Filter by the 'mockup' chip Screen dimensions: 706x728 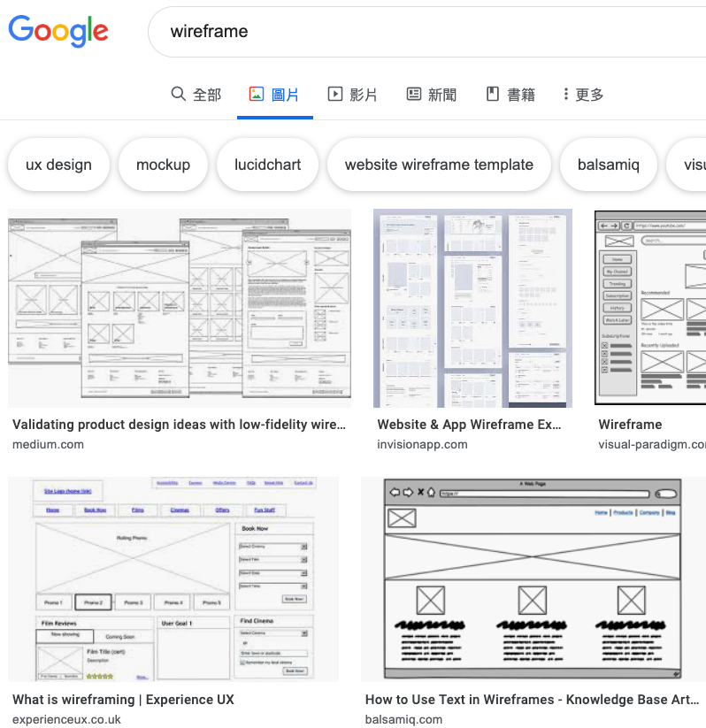(x=163, y=165)
